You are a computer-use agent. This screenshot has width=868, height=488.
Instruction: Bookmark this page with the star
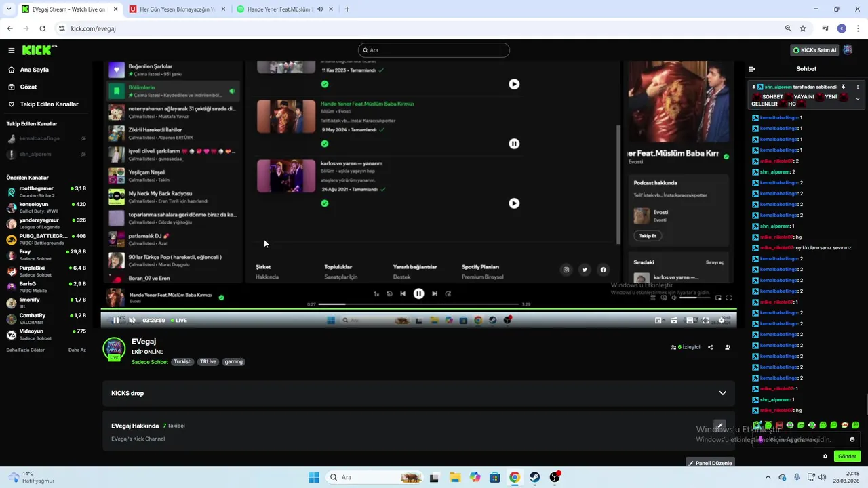[x=803, y=28]
